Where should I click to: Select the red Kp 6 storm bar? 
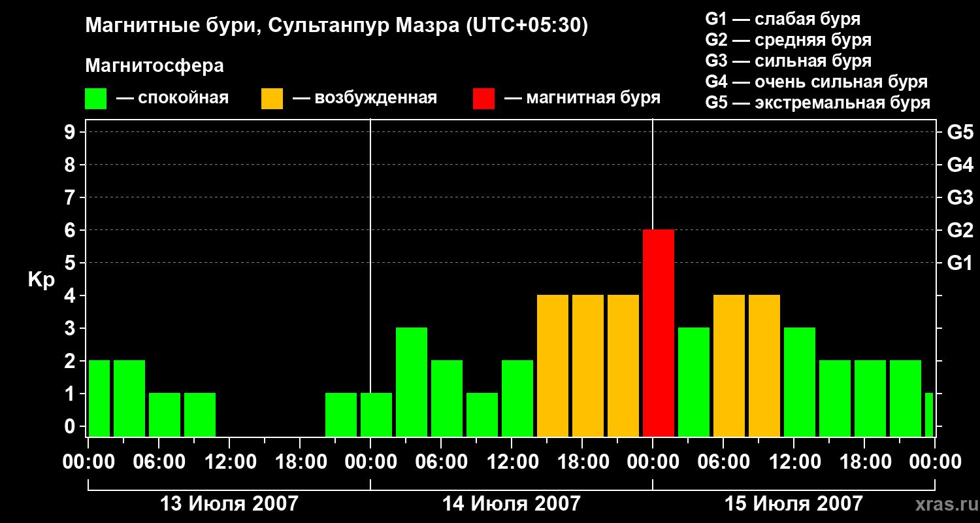click(x=659, y=333)
